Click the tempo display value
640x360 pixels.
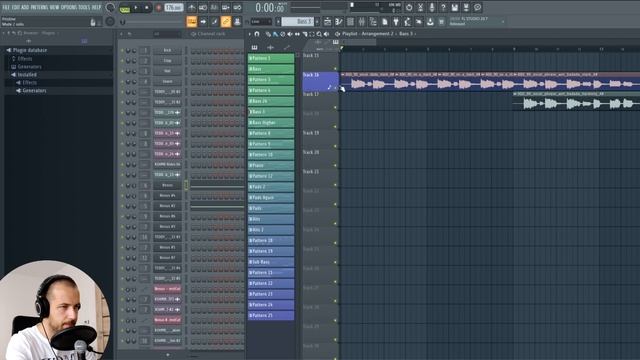tap(174, 8)
